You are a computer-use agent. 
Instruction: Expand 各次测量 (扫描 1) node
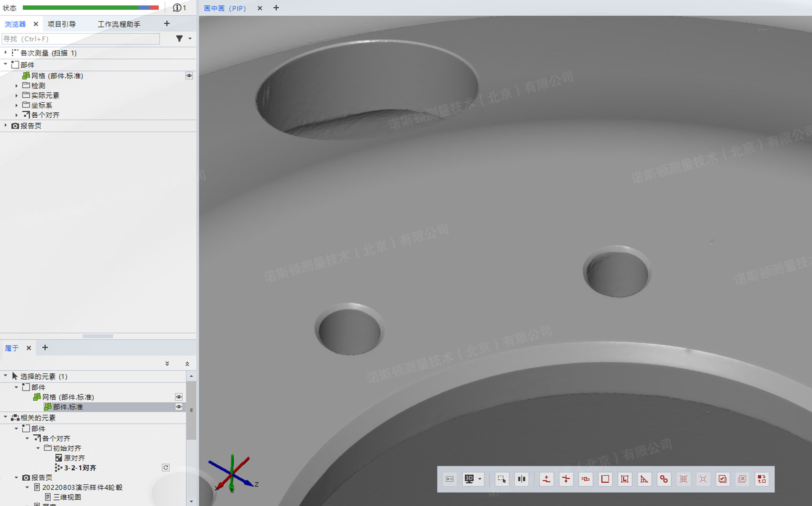coord(5,52)
